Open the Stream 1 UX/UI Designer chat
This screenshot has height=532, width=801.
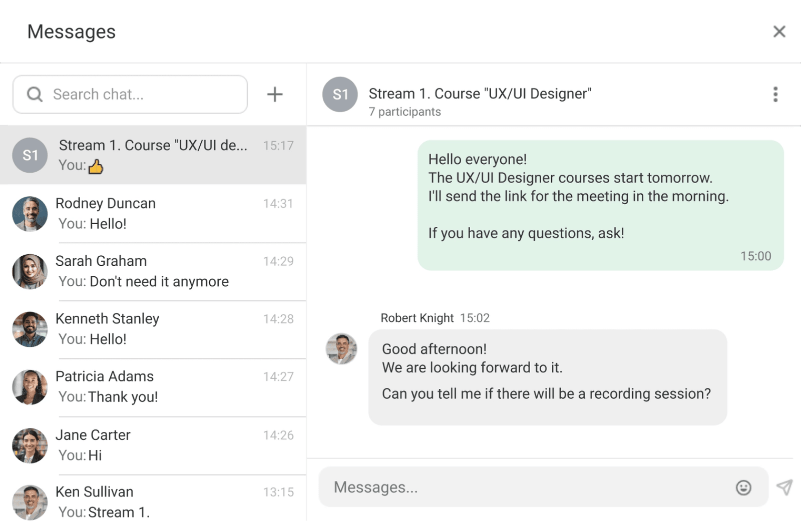coord(150,155)
